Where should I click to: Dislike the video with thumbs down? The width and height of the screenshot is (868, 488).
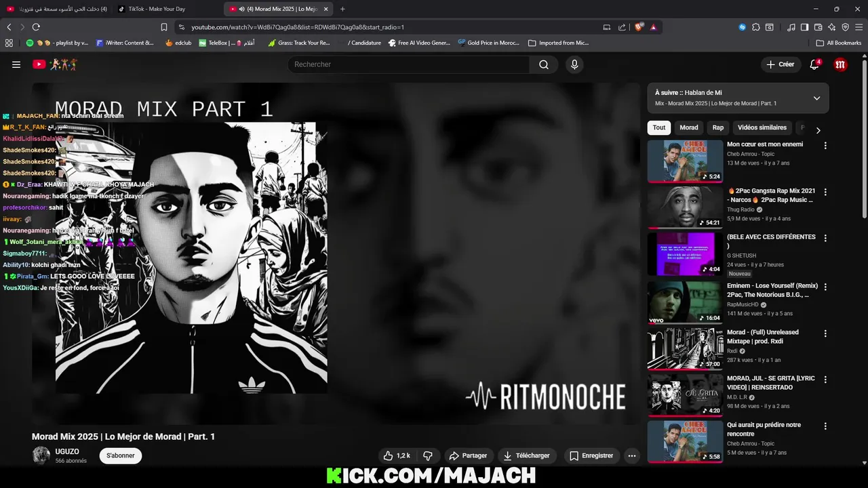(428, 455)
